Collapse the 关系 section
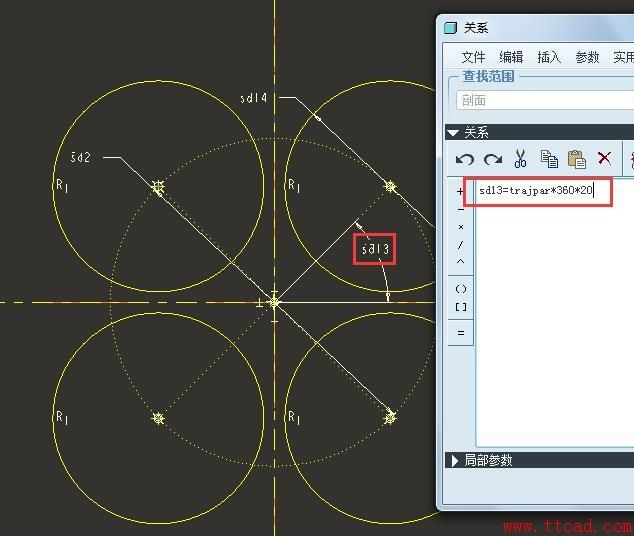634x536 pixels. (453, 133)
